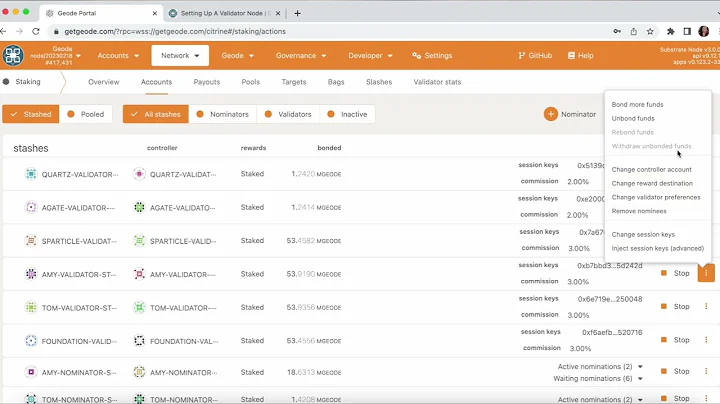Click QUARTZ-VALIDATOR controller identicon
This screenshot has height=404, width=720.
139,174
